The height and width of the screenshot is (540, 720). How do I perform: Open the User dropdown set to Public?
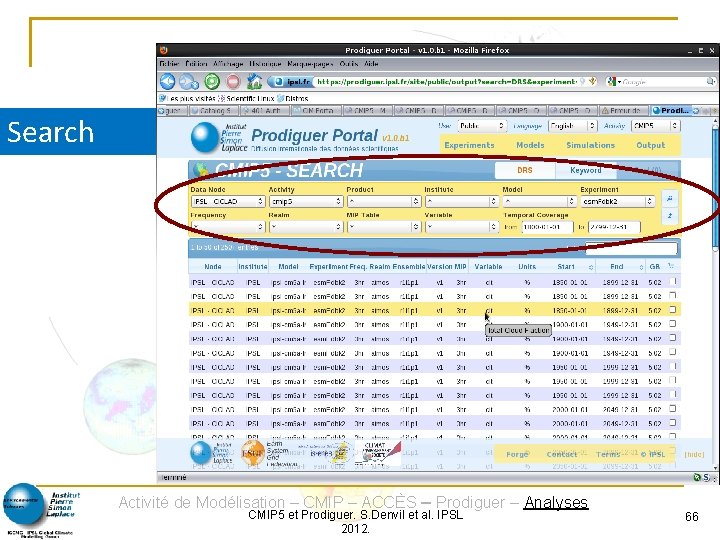pyautogui.click(x=481, y=125)
